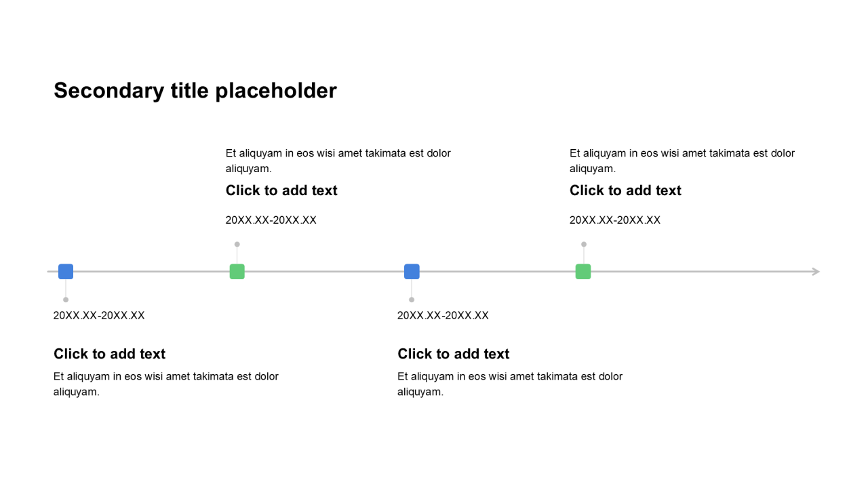868x488 pixels.
Task: Click the gray dot above the first green marker
Action: [x=237, y=244]
